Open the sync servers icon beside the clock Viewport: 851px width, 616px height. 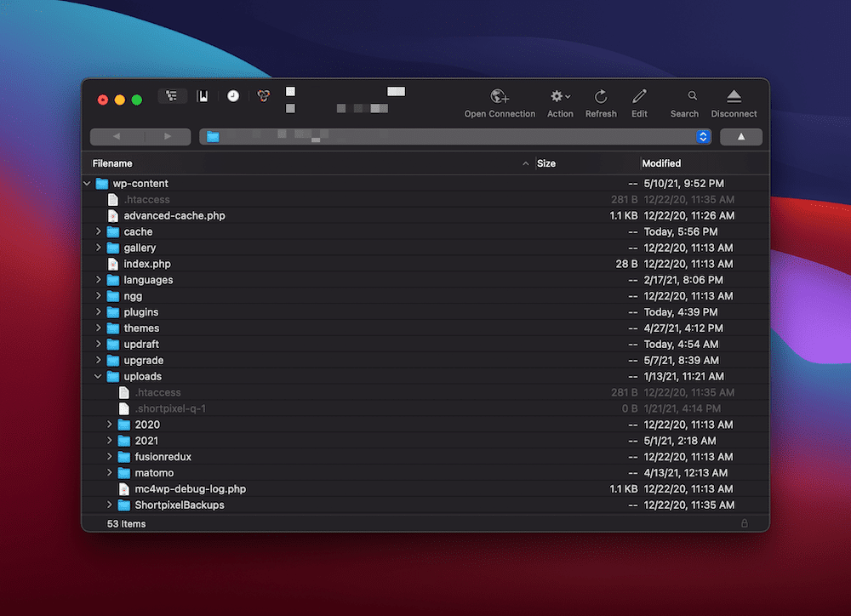(x=263, y=95)
